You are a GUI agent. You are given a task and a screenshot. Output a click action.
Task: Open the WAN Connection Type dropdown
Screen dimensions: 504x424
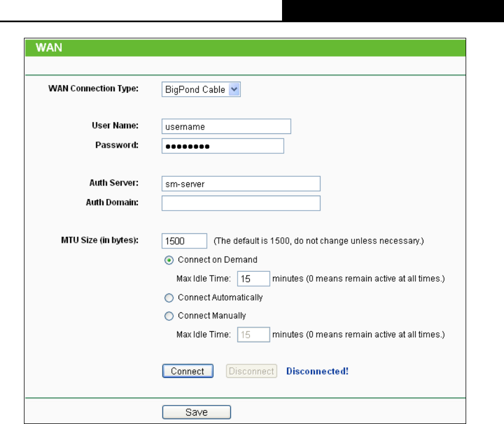tap(201, 89)
